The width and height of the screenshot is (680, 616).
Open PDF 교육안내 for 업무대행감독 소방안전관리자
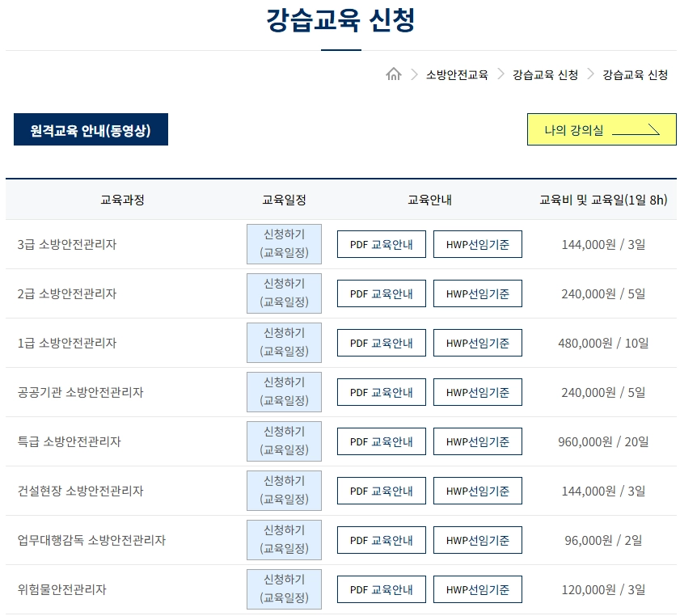pyautogui.click(x=381, y=539)
